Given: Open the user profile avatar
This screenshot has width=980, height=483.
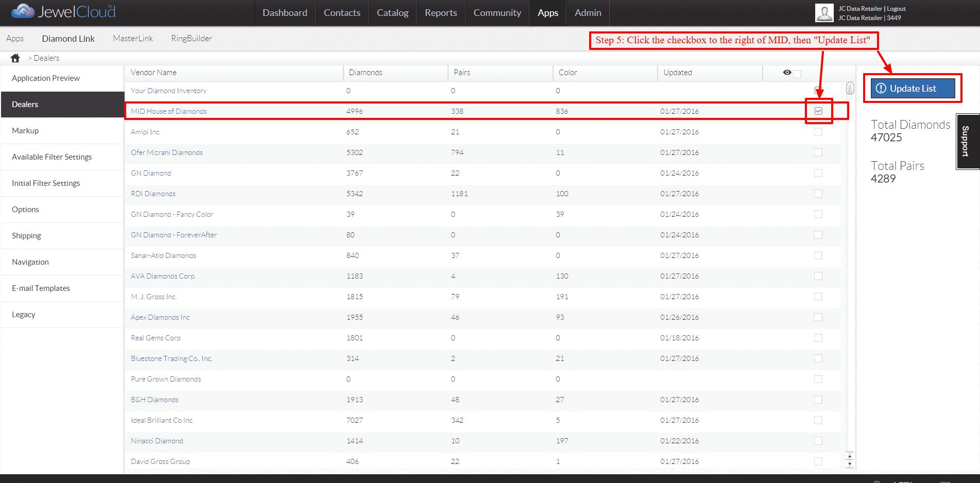Looking at the screenshot, I should click(824, 13).
